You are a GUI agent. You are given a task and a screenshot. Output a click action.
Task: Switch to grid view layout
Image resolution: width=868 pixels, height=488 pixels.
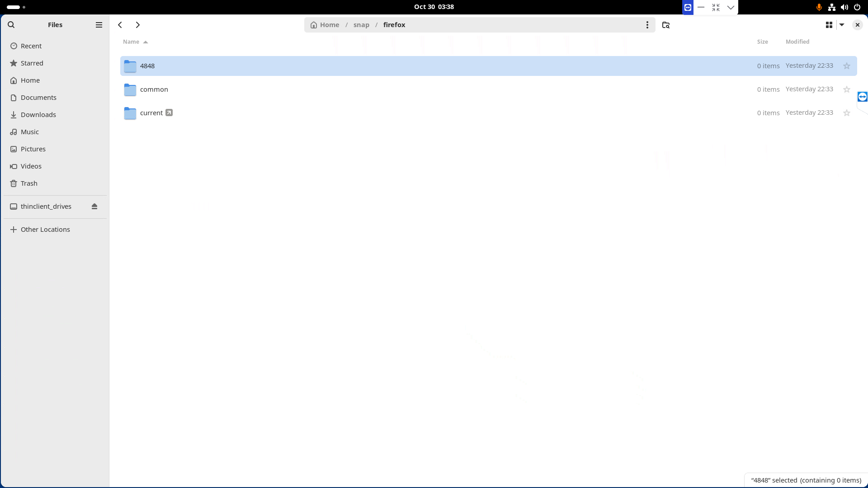828,25
